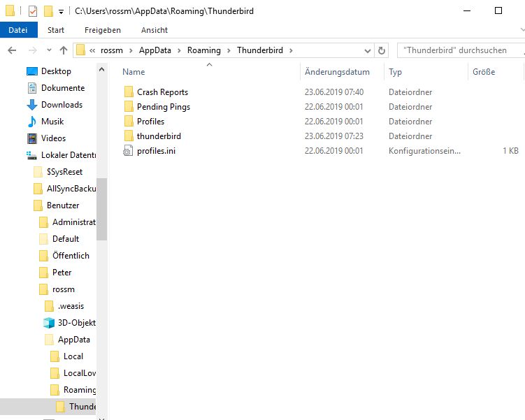Open the quick access toolbar dropdown
The image size is (525, 420).
(61, 12)
